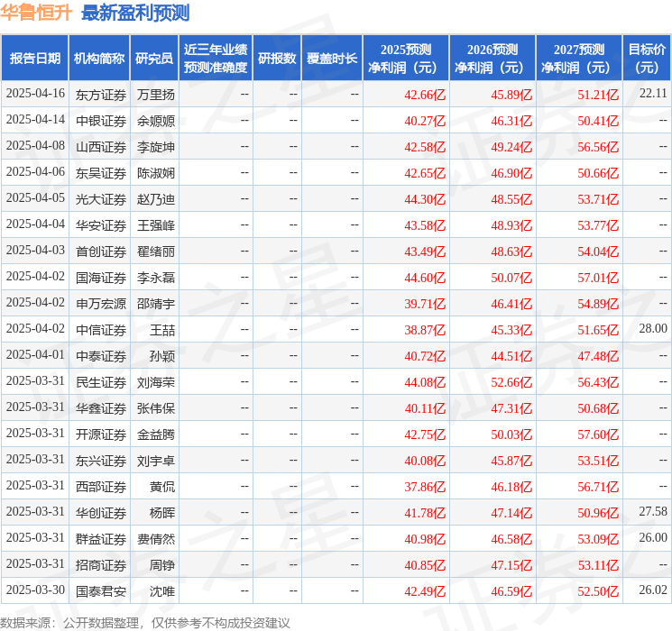Open the 国泰君安 institution entry
672x631 pixels.
[101, 591]
